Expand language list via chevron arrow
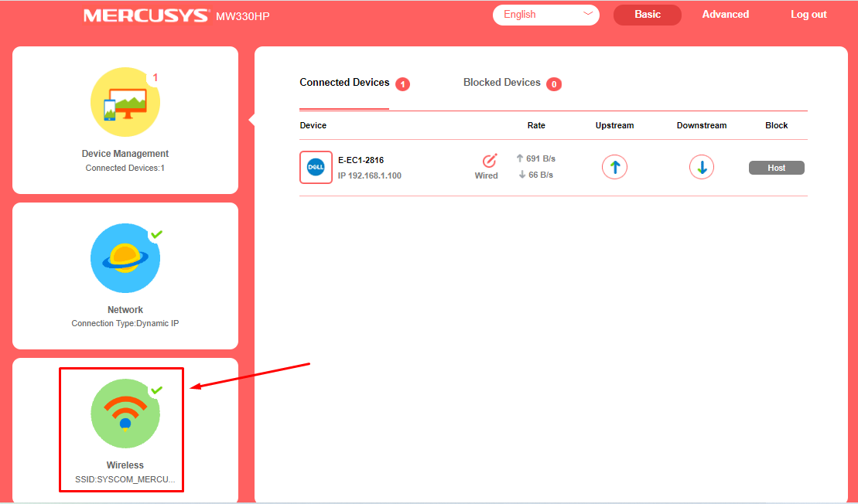The height and width of the screenshot is (504, 858). [x=588, y=14]
